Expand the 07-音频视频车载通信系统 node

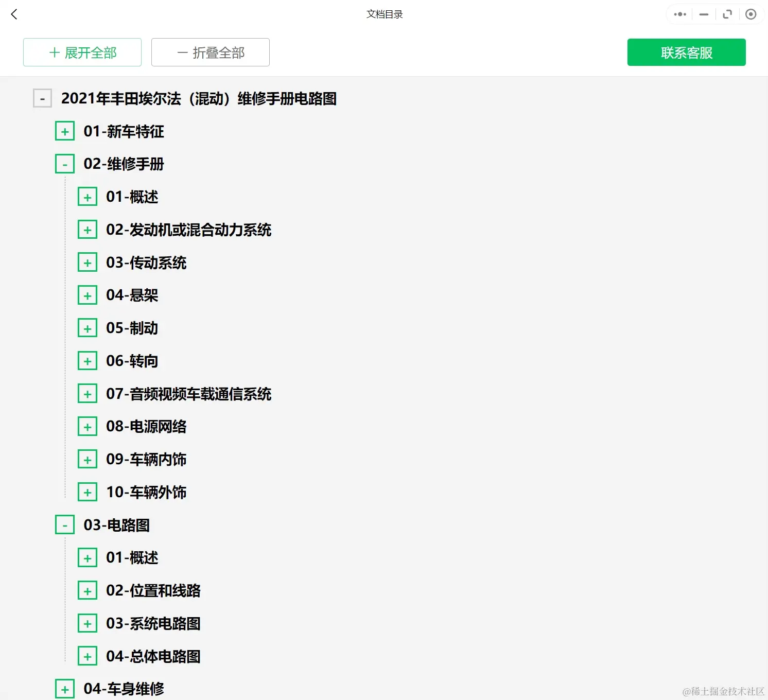click(88, 393)
